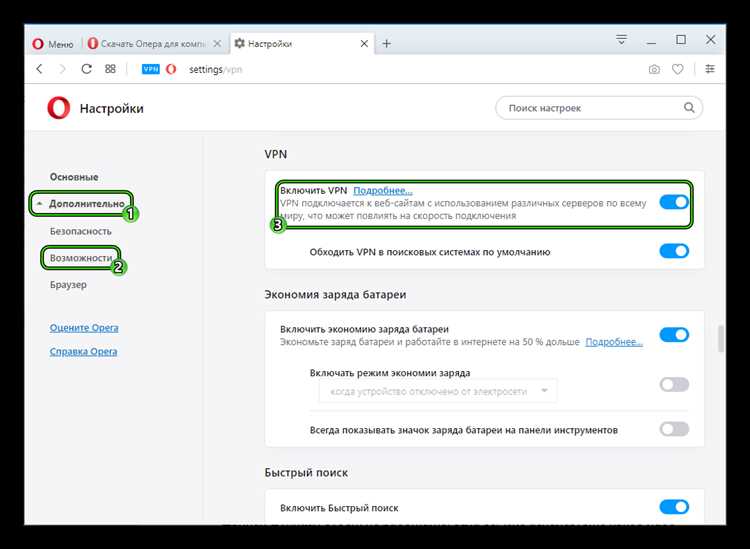Screen dimensions: 750x549
Task: Open the Браузер section
Action: point(68,285)
